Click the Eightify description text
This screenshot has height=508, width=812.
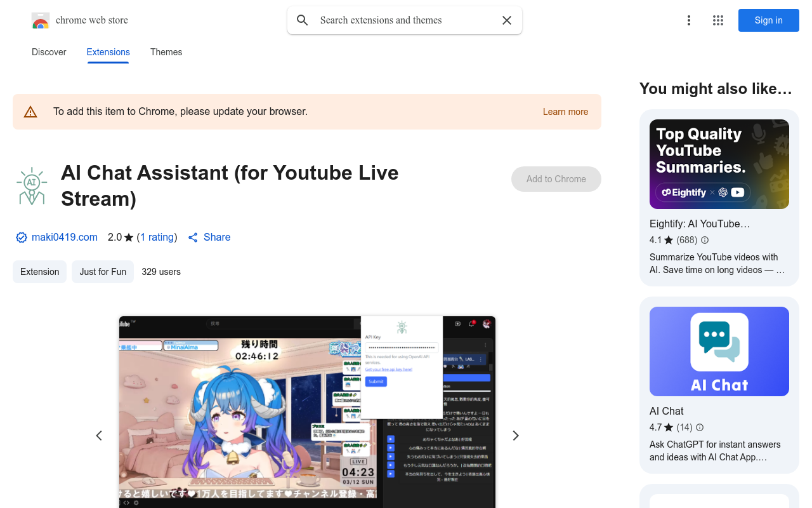(717, 264)
